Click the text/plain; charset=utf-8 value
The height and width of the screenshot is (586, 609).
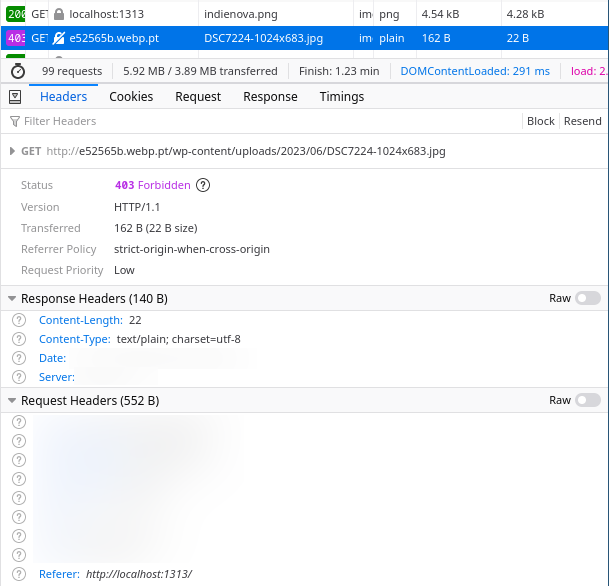[x=179, y=339]
